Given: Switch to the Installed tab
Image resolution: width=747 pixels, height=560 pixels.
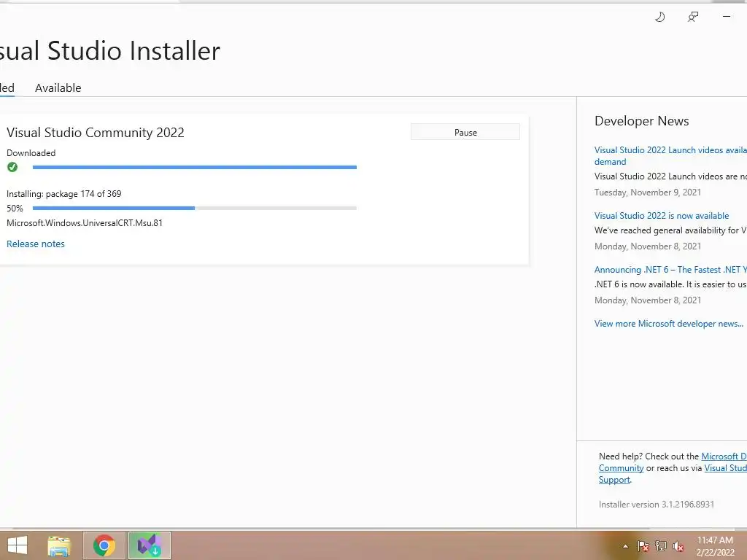Looking at the screenshot, I should 7,88.
